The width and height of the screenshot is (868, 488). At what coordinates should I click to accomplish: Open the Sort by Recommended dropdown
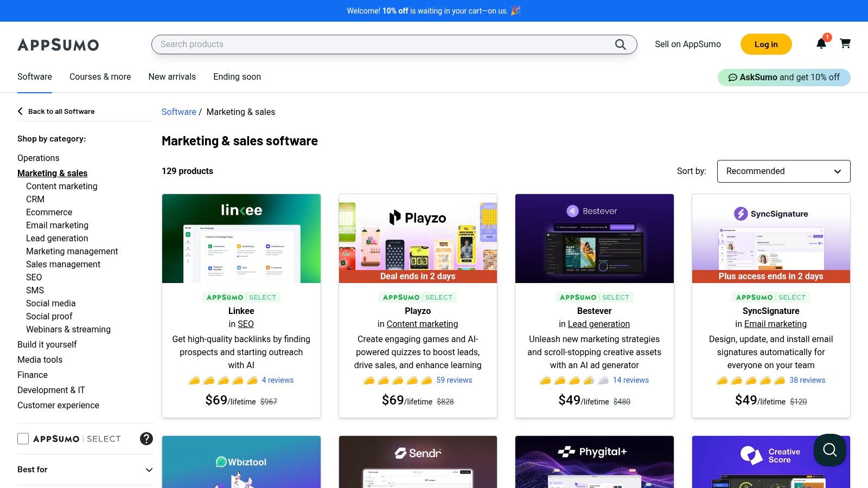pos(783,171)
